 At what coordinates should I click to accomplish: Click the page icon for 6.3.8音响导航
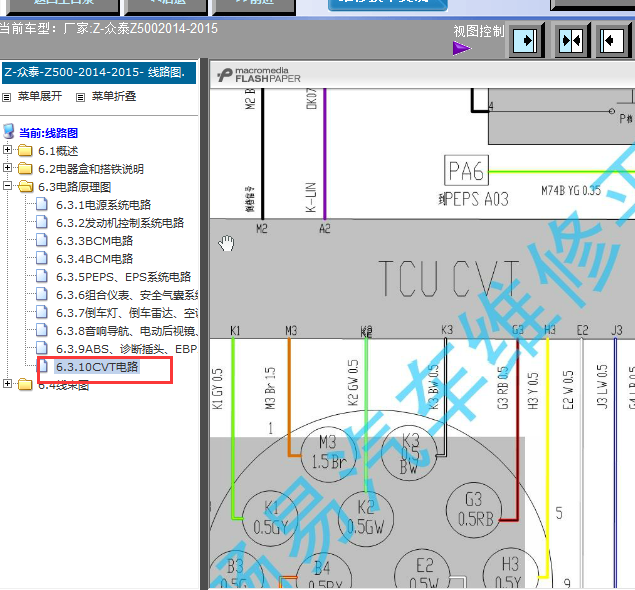(42, 330)
